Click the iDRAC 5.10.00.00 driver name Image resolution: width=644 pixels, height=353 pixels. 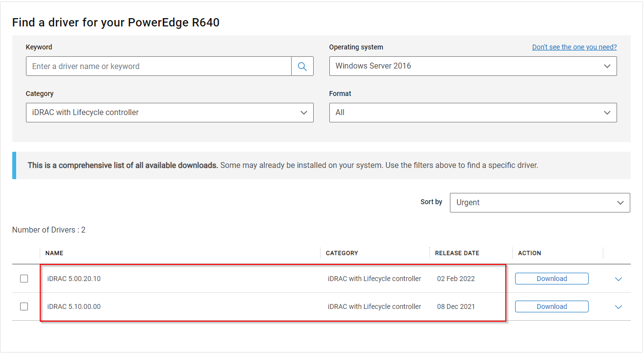pos(74,306)
